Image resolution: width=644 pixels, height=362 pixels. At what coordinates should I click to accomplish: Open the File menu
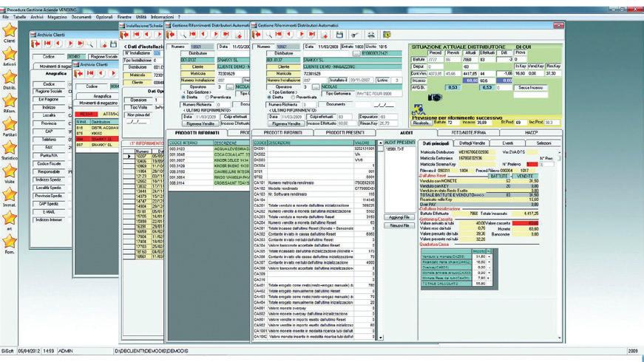click(5, 17)
